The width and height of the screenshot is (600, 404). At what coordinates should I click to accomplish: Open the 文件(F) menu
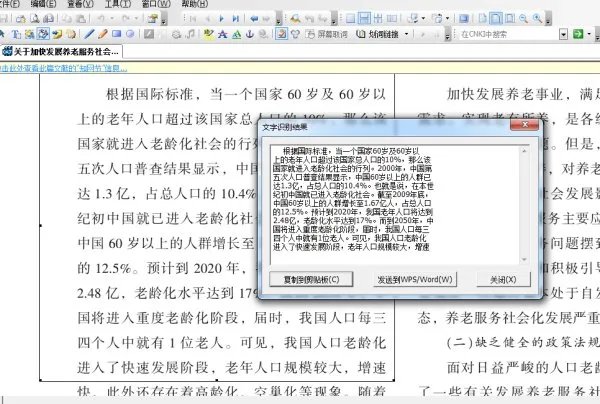click(9, 4)
